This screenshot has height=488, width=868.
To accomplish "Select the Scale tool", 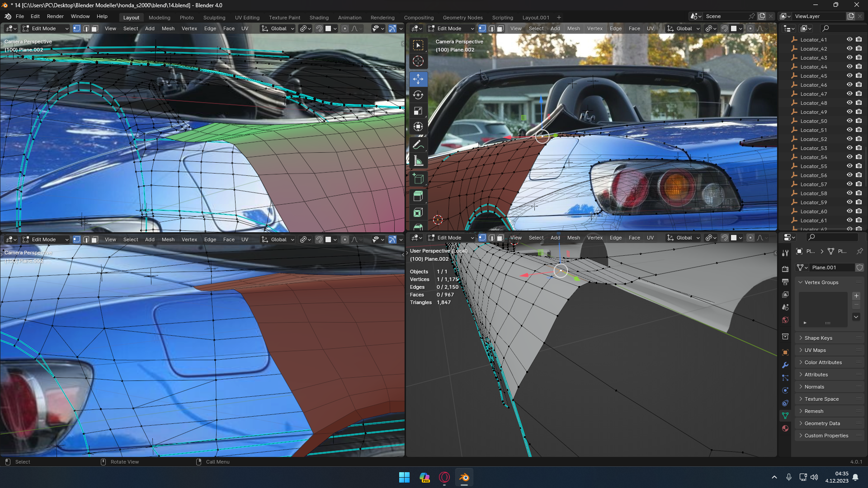I will pos(418,111).
